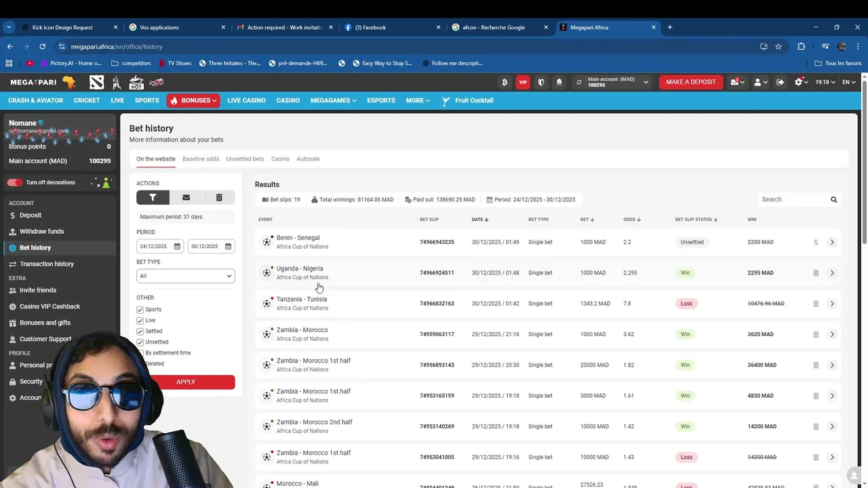
Task: Open the Bitcoin crypto icon in header
Action: tap(504, 82)
